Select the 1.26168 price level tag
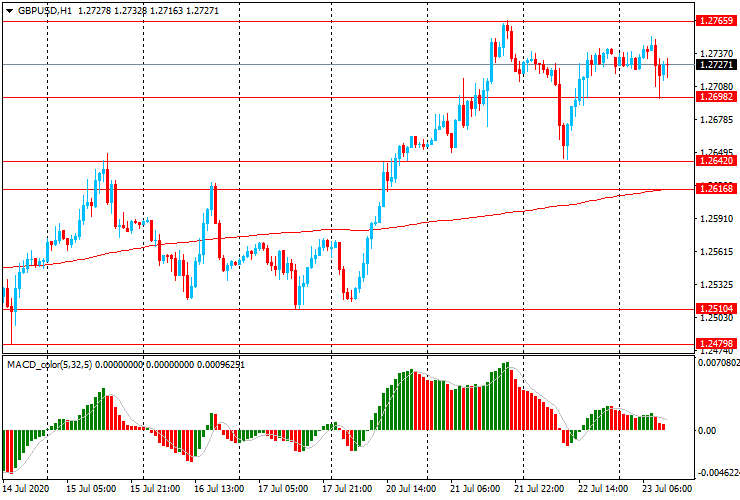 point(716,188)
